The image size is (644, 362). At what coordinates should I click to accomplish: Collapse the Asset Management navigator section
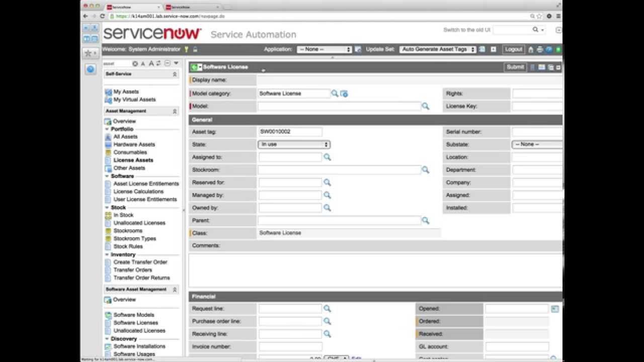pyautogui.click(x=175, y=111)
